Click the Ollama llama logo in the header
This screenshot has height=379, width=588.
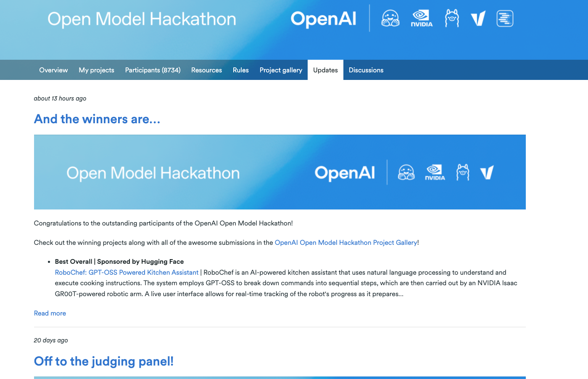click(x=452, y=19)
